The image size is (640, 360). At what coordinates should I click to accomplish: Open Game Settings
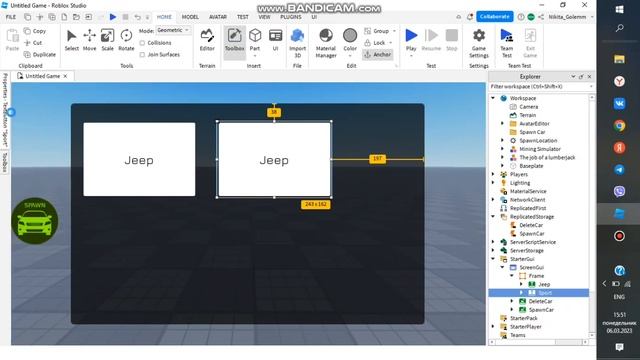point(479,43)
